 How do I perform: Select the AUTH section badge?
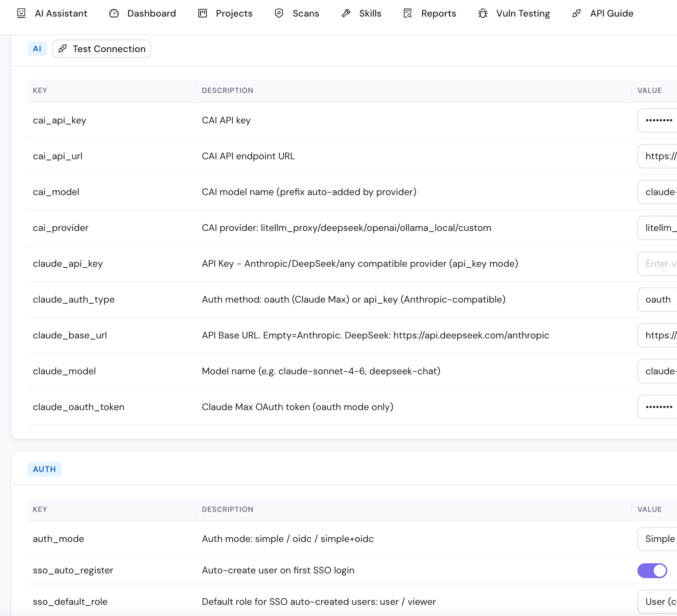(44, 469)
